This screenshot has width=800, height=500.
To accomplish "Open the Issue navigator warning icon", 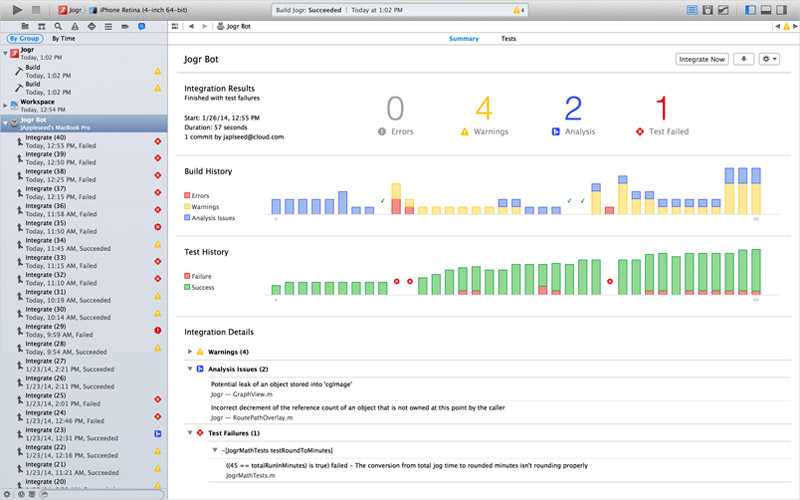I will tap(75, 24).
